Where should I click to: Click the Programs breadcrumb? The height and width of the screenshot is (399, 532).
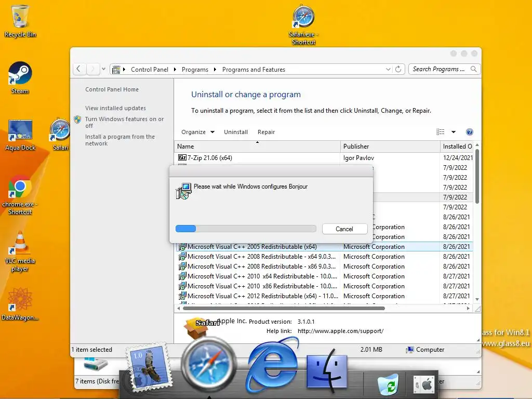(195, 69)
